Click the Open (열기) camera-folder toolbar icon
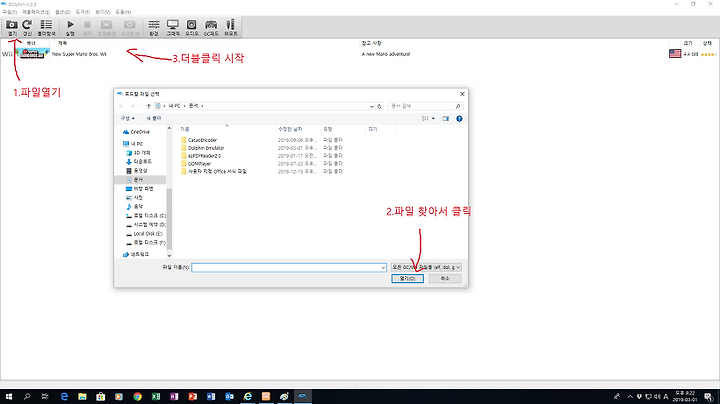This screenshot has height=404, width=720. tap(12, 28)
